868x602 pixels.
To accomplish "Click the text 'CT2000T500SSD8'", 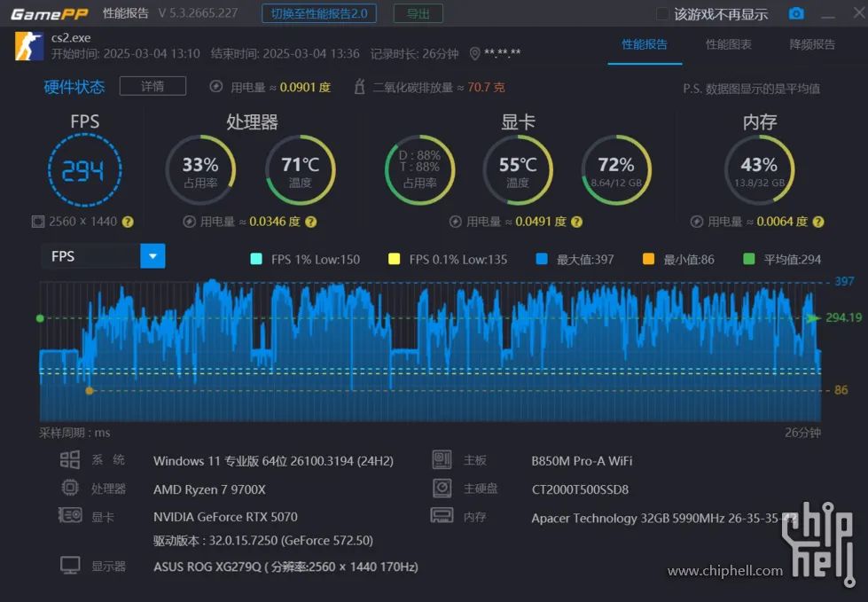I will coord(580,489).
